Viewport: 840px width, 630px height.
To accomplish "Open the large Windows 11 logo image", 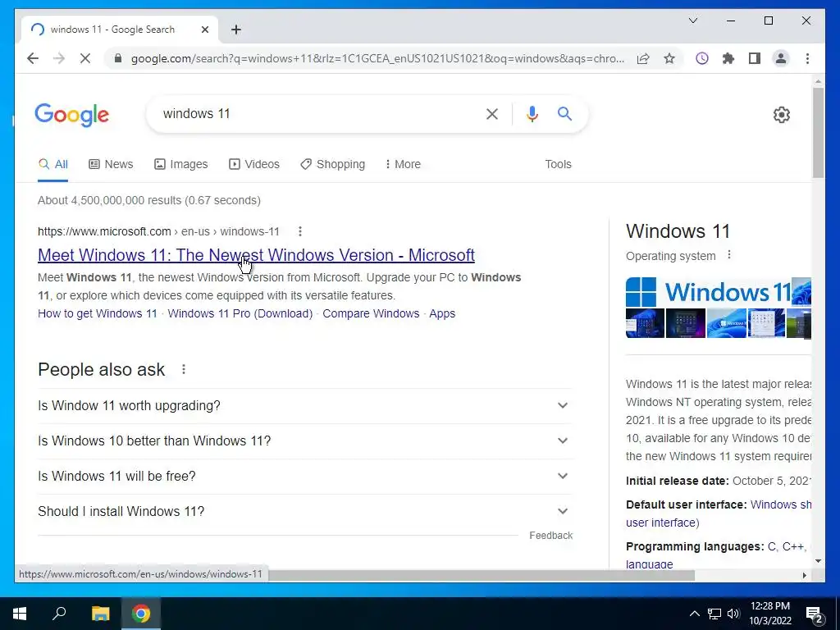I will pos(708,292).
